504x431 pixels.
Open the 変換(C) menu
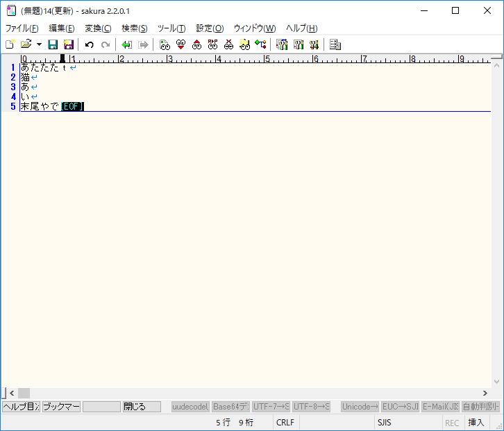click(98, 28)
